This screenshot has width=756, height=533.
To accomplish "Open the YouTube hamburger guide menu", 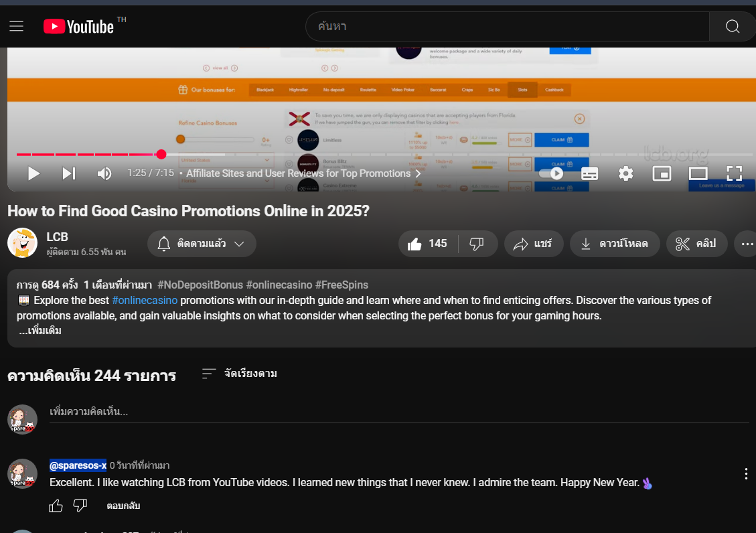I will [16, 26].
